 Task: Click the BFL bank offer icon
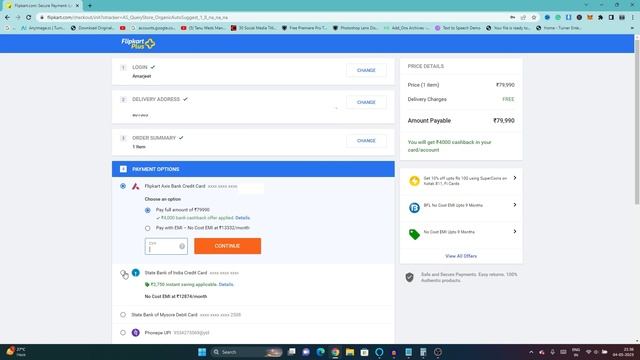(414, 208)
